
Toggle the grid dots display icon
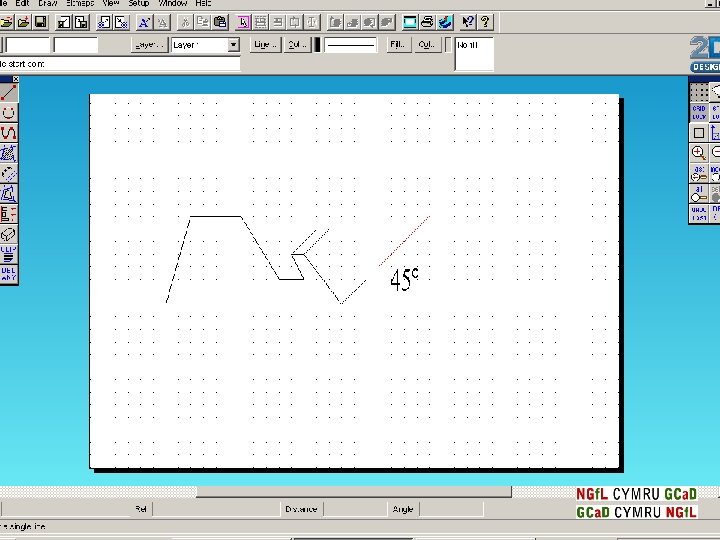point(699,93)
